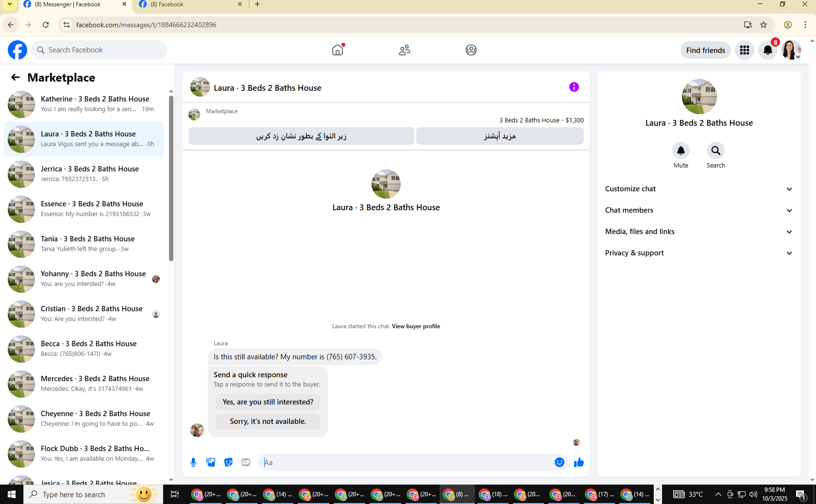816x504 pixels.
Task: Open Mercedes' conversation
Action: (84, 384)
